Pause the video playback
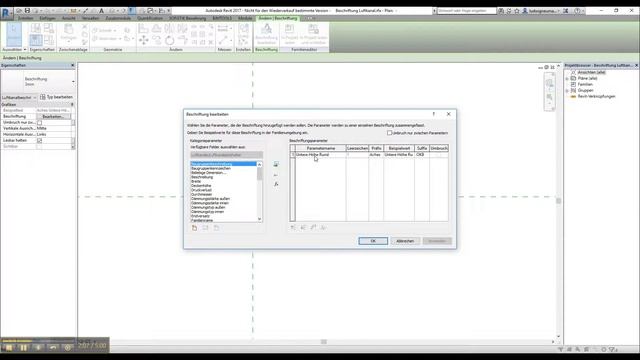This screenshot has height=360, width=640. pos(23,347)
